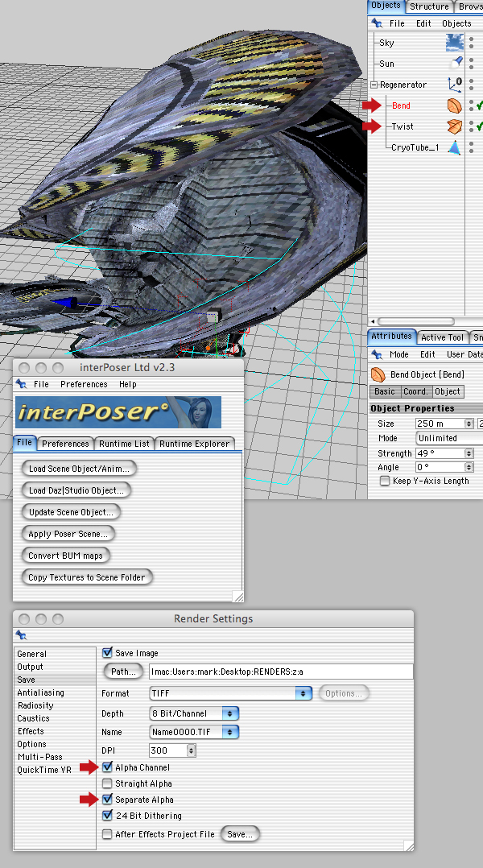The height and width of the screenshot is (868, 483).
Task: Open the Runtime List tab in interPoser
Action: point(125,444)
